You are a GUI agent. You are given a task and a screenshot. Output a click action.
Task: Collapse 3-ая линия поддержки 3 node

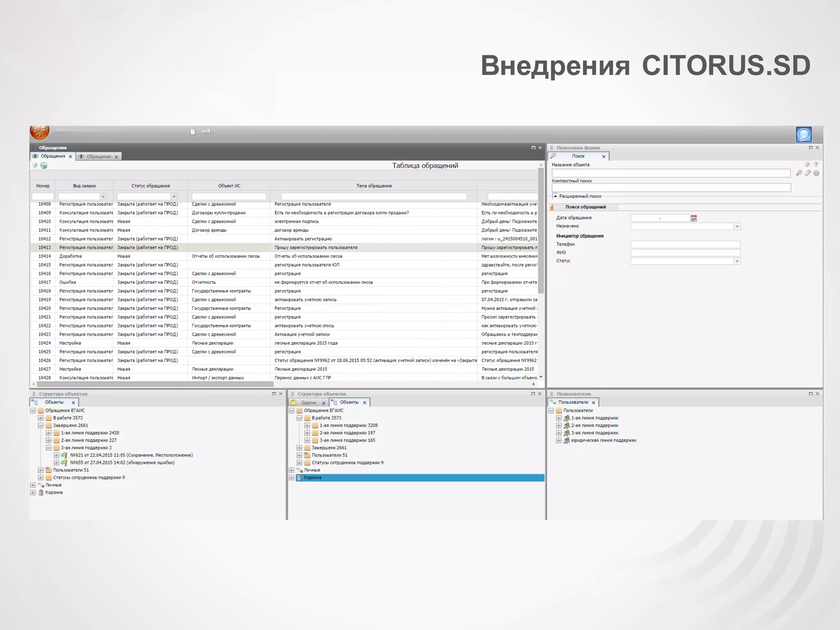point(48,448)
